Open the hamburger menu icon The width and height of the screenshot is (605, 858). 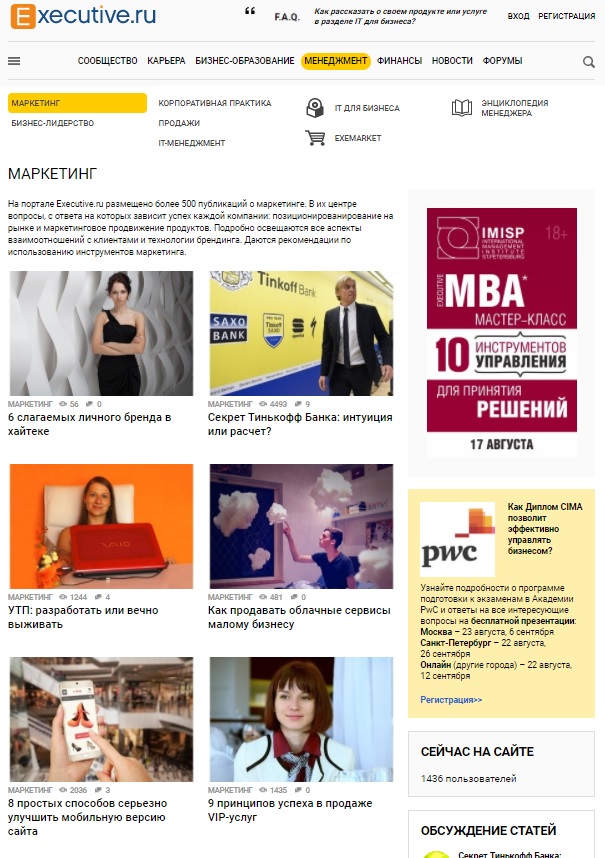click(14, 61)
